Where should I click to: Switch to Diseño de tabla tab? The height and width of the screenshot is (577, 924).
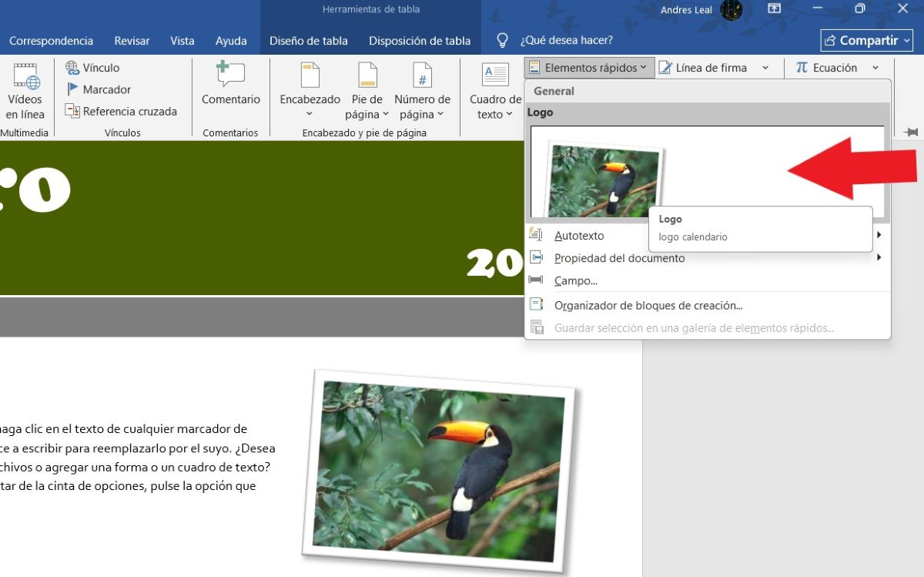(308, 41)
